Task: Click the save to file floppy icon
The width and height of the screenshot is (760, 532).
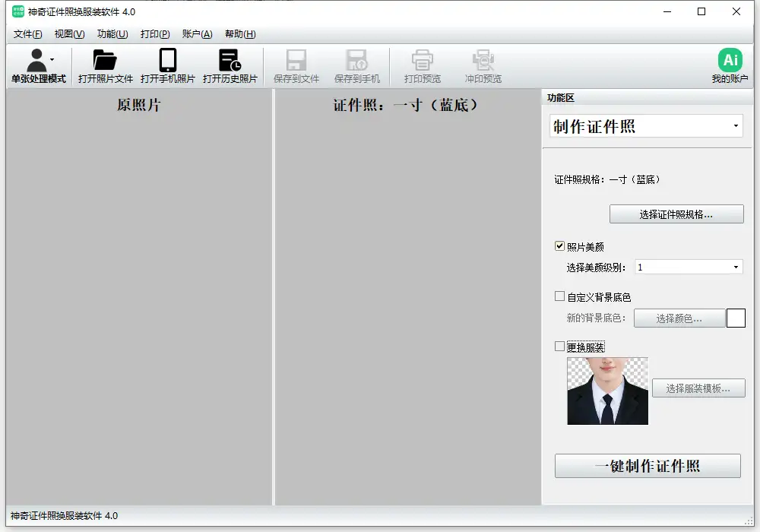Action: (x=296, y=61)
